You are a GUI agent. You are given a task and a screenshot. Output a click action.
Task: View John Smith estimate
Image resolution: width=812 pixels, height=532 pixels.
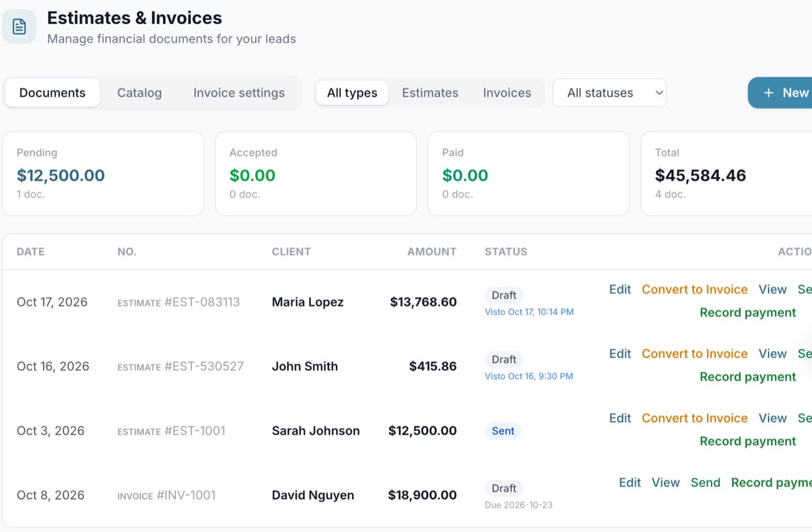(773, 354)
